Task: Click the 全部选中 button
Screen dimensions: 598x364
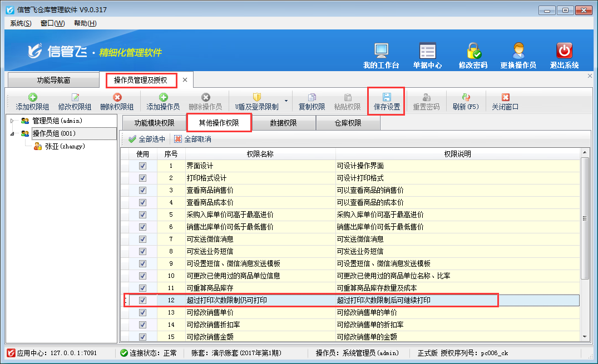Action: [147, 139]
